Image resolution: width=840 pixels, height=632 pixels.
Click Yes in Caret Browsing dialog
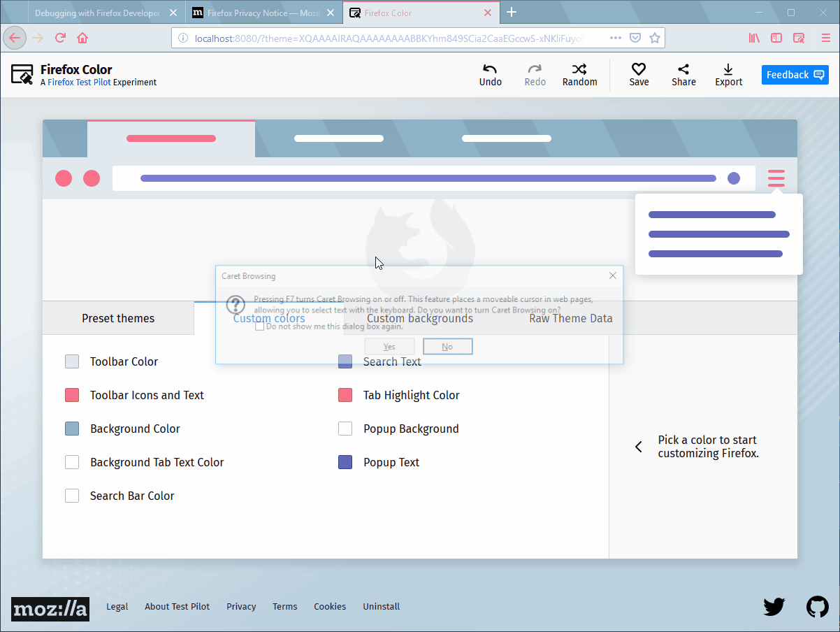click(389, 346)
